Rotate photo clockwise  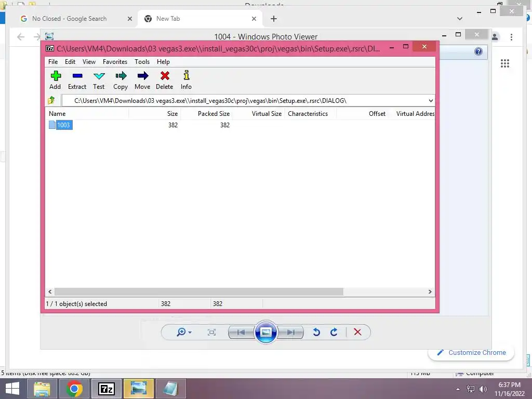pos(334,332)
